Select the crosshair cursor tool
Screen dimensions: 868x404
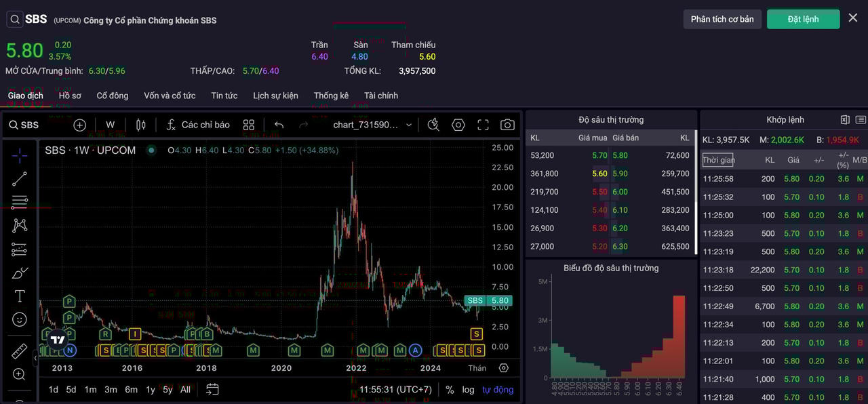point(20,155)
